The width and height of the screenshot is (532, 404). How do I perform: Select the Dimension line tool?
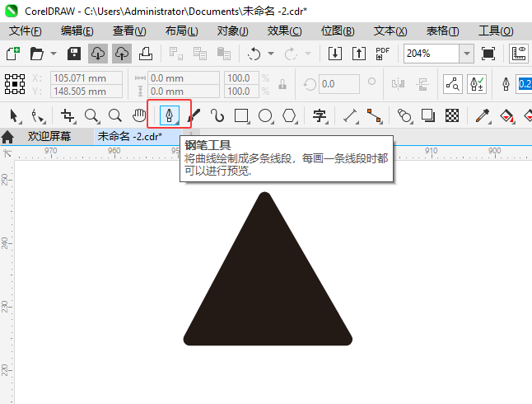click(351, 116)
